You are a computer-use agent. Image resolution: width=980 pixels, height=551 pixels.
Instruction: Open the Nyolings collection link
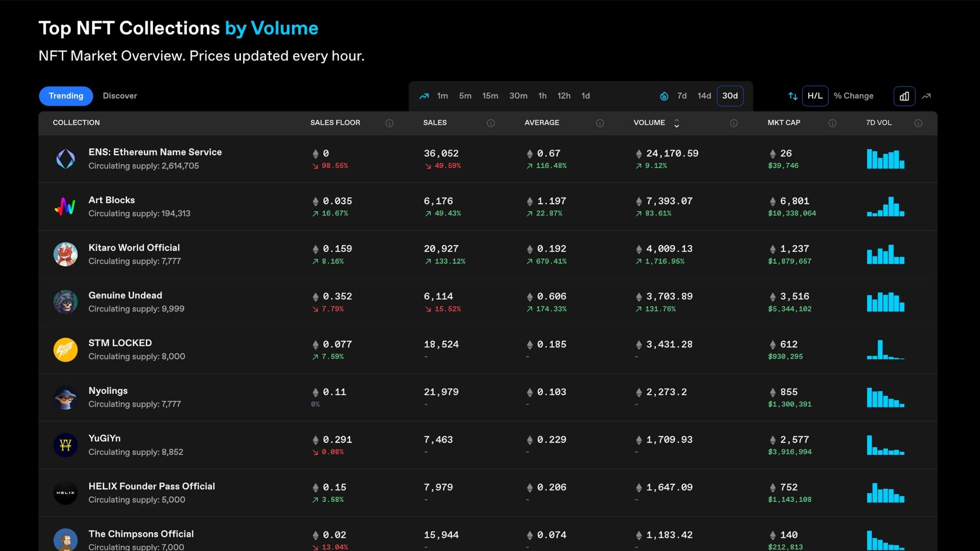108,391
